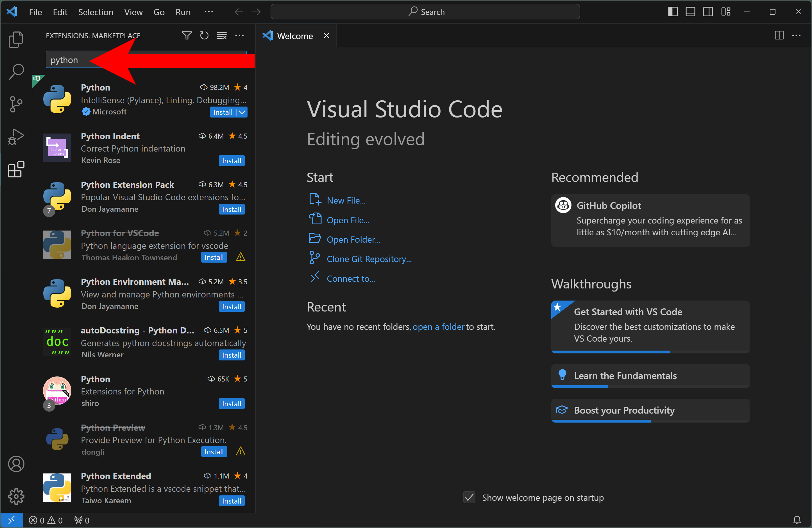Close the Welcome tab
812x528 pixels.
click(x=326, y=35)
